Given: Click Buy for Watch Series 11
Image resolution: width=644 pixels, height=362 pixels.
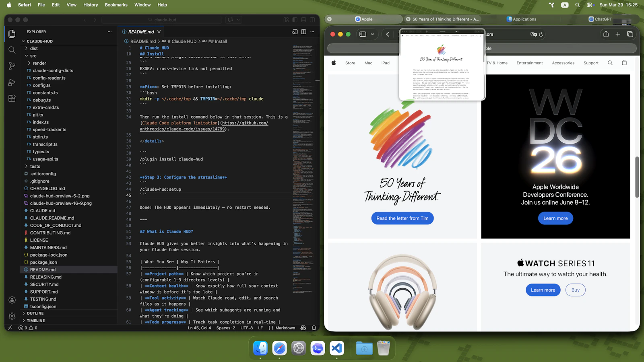Looking at the screenshot, I should [x=576, y=290].
